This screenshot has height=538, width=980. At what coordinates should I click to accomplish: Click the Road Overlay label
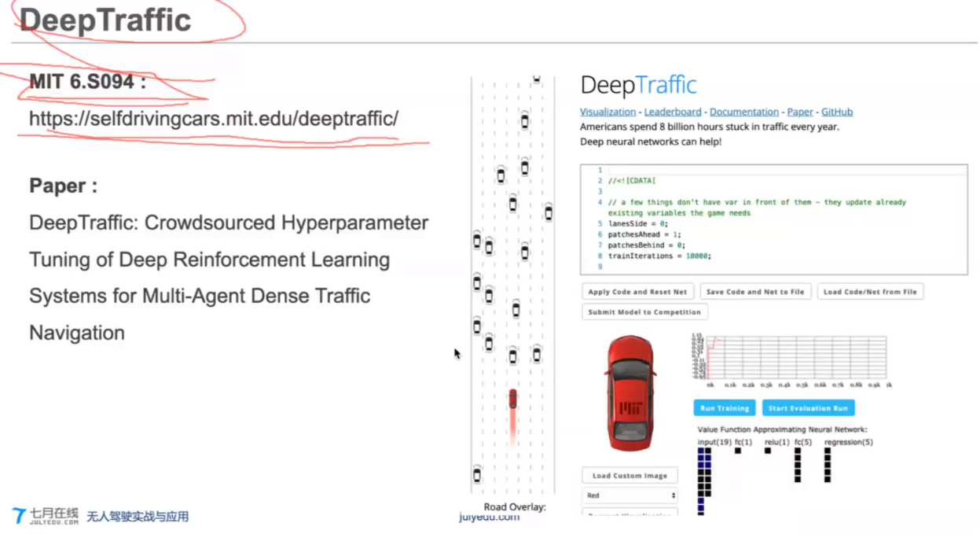[x=515, y=507]
